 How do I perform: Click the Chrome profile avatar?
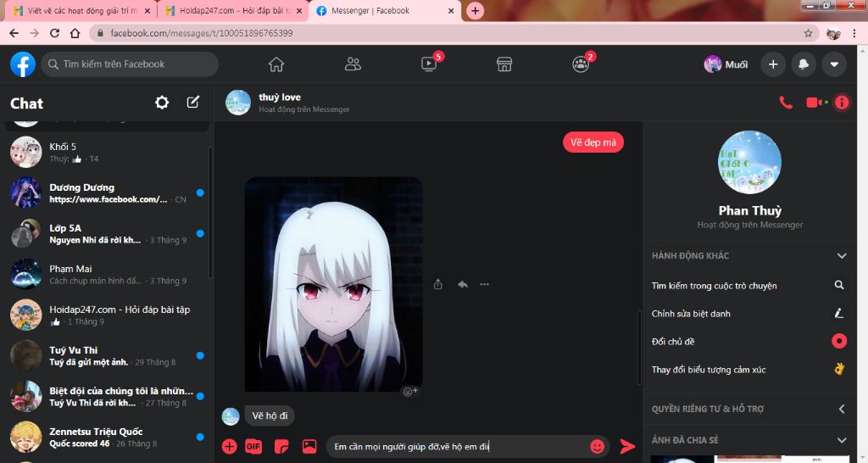(x=833, y=33)
